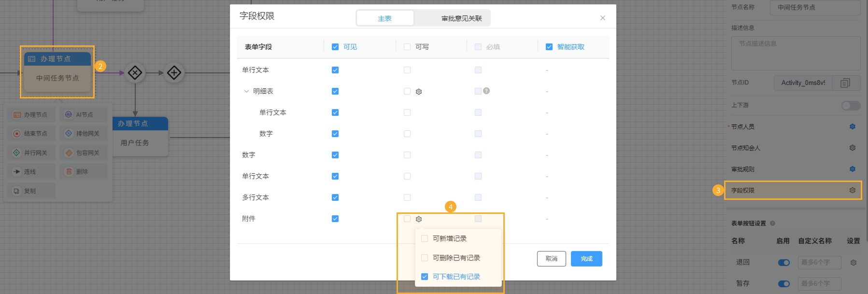
Task: Select the 中间任务节点 node on canvas
Action: (x=57, y=71)
